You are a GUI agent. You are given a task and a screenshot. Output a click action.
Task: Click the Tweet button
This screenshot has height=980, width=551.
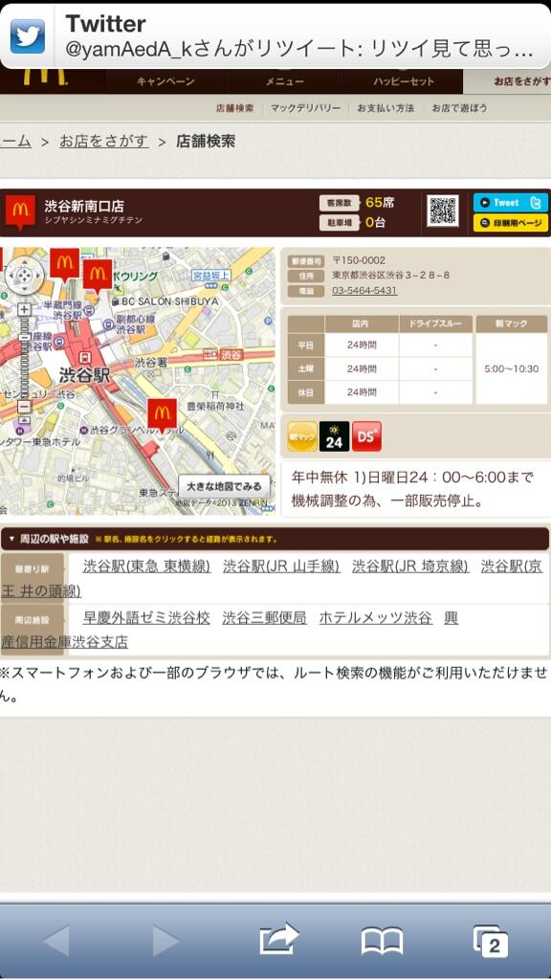[511, 203]
